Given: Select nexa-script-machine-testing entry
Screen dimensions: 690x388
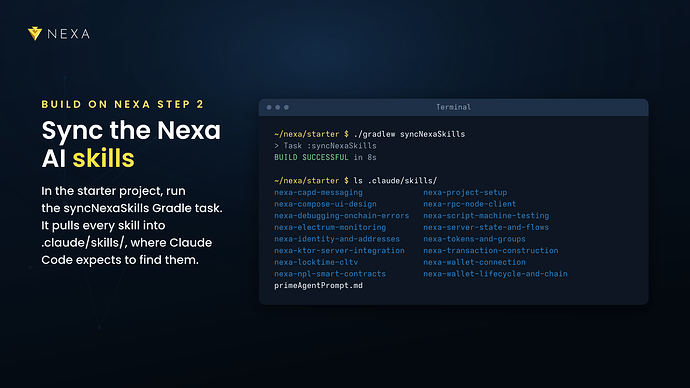Looking at the screenshot, I should click(x=486, y=216).
